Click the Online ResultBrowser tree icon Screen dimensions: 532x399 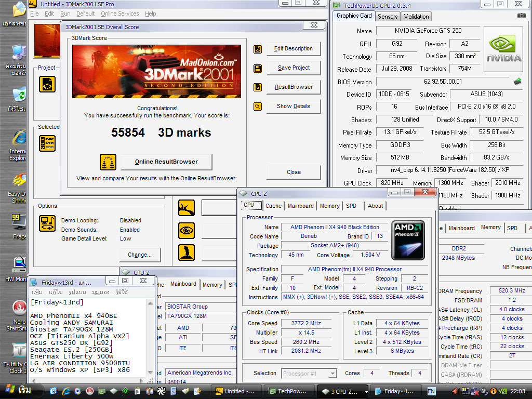point(108,162)
